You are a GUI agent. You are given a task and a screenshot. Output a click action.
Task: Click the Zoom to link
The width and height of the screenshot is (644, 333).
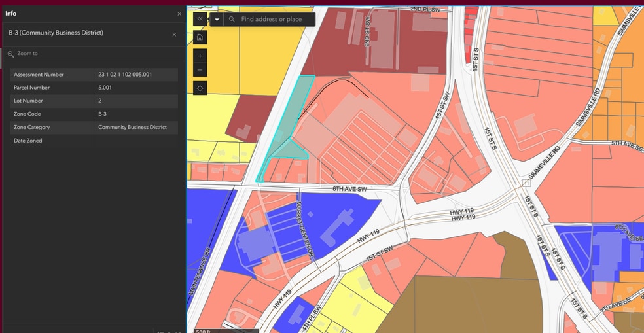click(x=27, y=54)
